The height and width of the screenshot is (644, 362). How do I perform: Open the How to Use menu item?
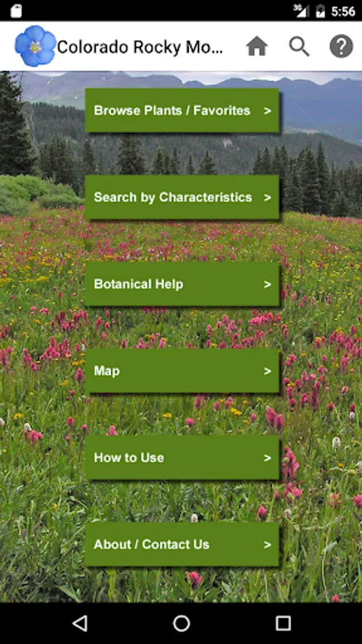tap(182, 457)
